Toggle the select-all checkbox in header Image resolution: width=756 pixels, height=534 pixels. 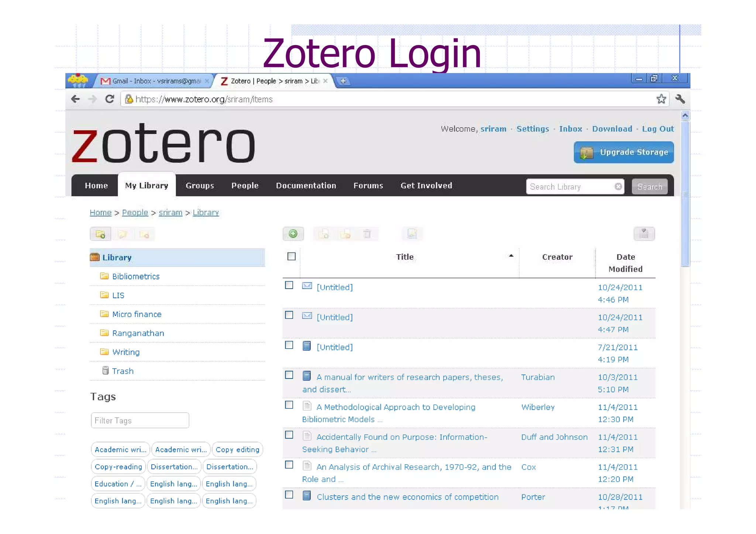pos(292,256)
